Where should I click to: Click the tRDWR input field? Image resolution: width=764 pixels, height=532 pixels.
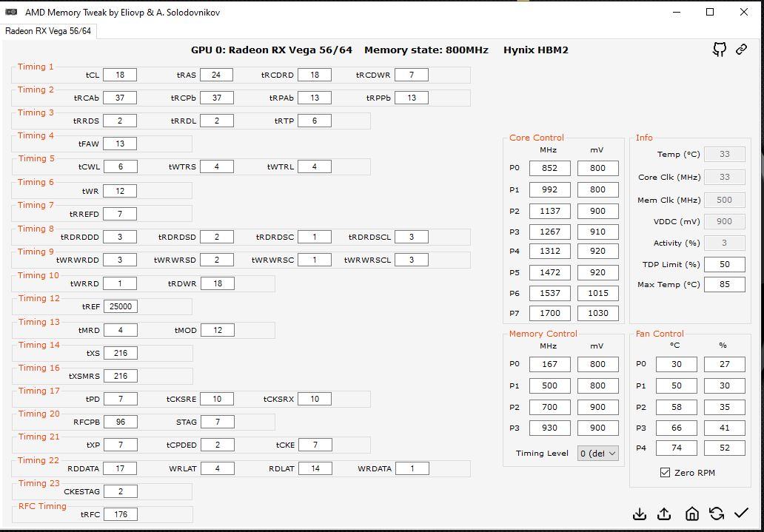coord(218,283)
